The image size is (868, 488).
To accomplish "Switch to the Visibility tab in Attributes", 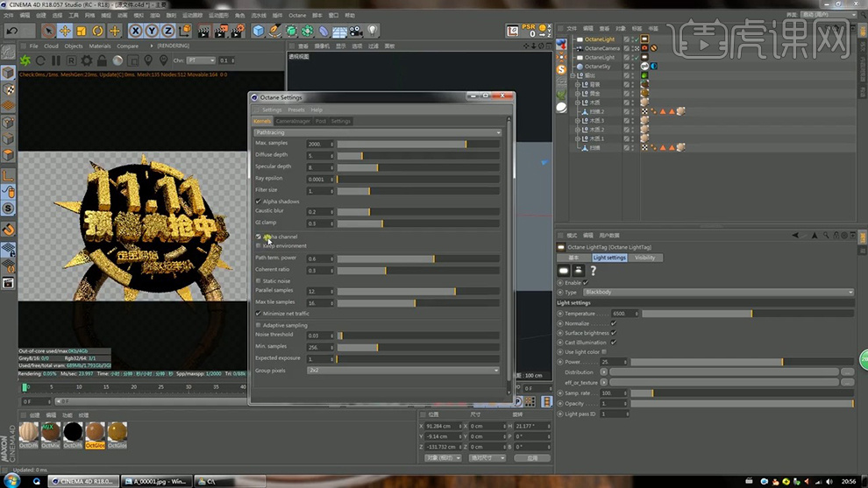I will click(x=644, y=258).
